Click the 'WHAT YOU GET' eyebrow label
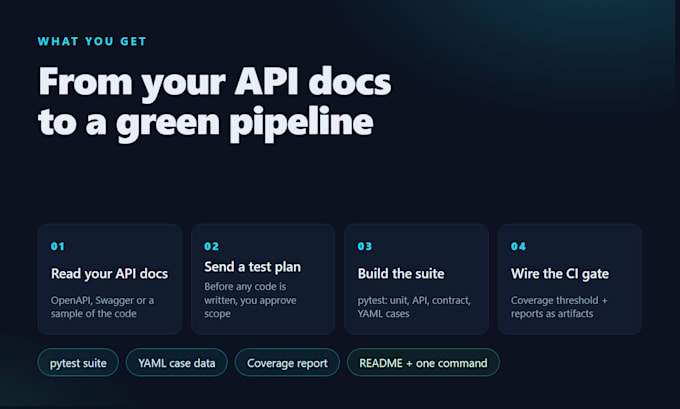 tap(92, 41)
